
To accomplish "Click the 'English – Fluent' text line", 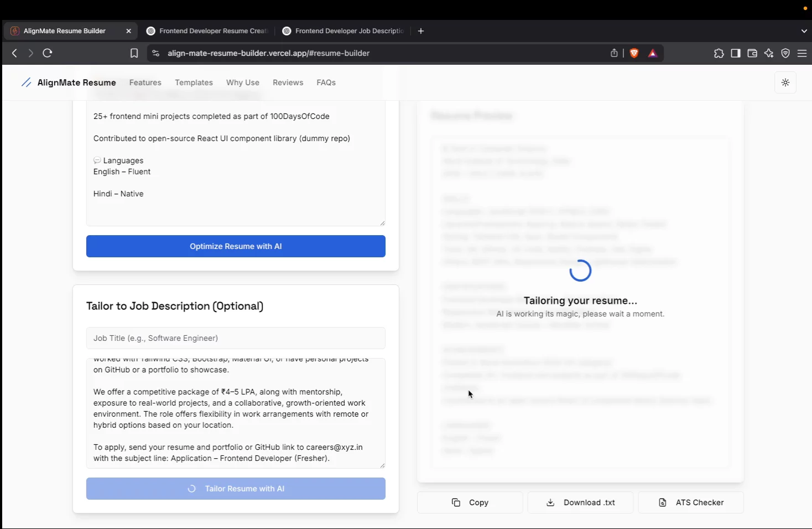I will click(122, 172).
